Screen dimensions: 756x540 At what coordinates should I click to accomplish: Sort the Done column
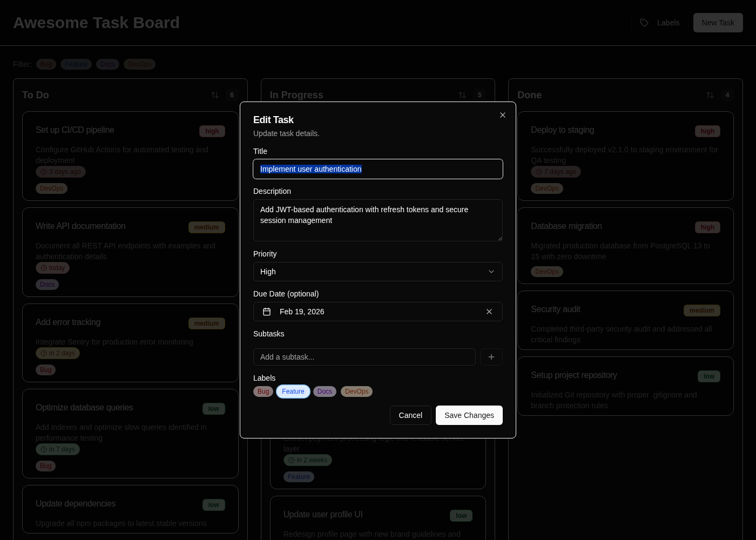[710, 95]
